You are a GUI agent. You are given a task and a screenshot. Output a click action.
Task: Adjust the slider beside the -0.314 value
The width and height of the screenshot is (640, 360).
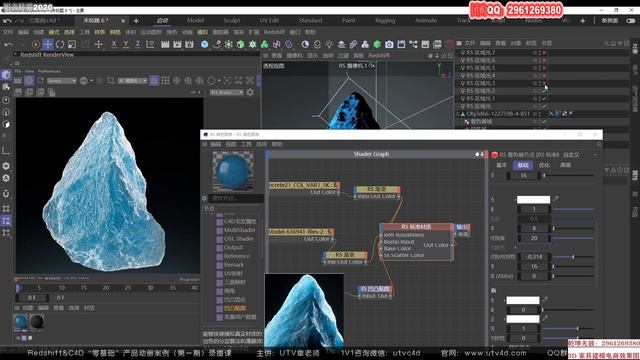click(x=573, y=257)
